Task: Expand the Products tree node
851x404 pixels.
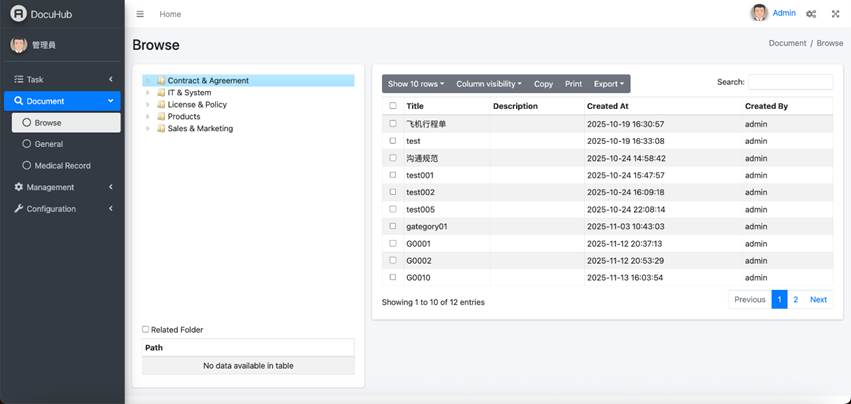Action: click(x=148, y=116)
